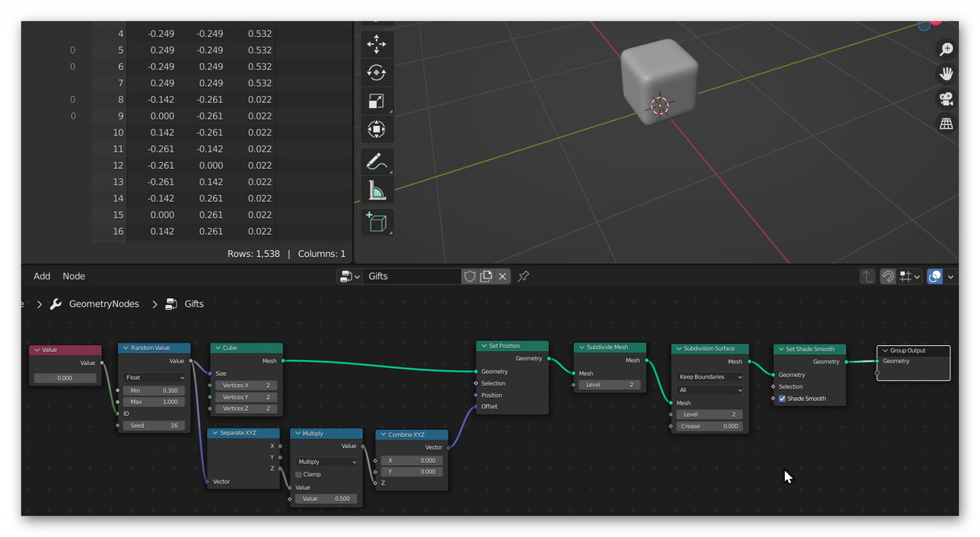Open the All boundary smooth dropdown

(x=710, y=390)
